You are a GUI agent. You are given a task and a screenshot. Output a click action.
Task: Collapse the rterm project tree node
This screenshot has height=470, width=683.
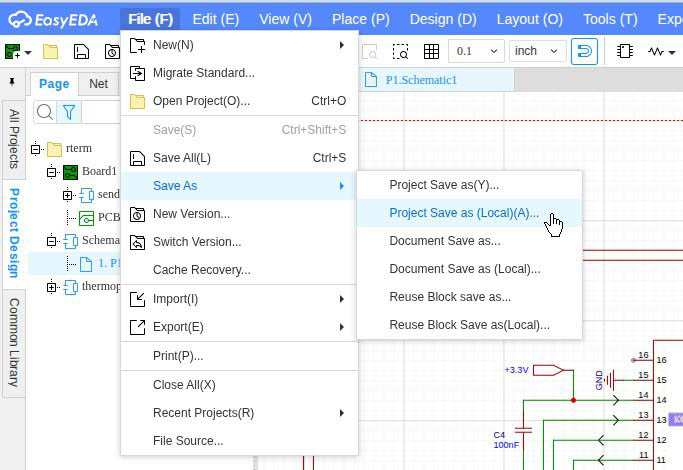tap(37, 149)
